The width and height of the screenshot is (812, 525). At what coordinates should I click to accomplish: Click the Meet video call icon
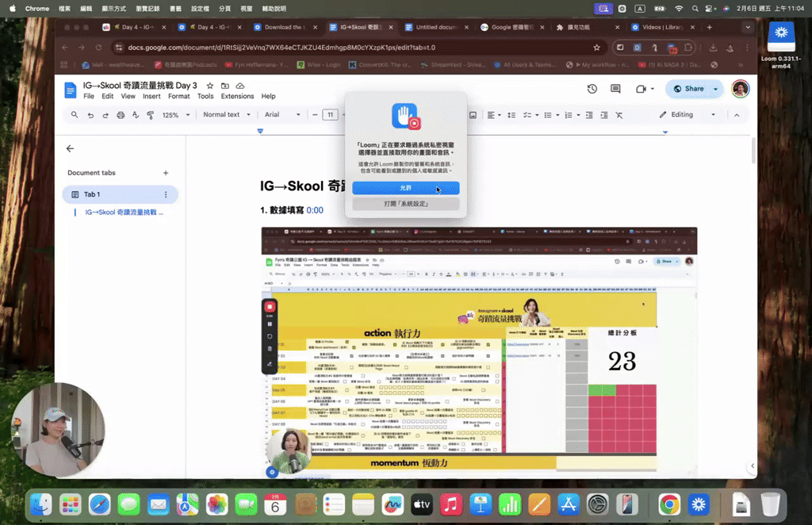click(x=641, y=89)
